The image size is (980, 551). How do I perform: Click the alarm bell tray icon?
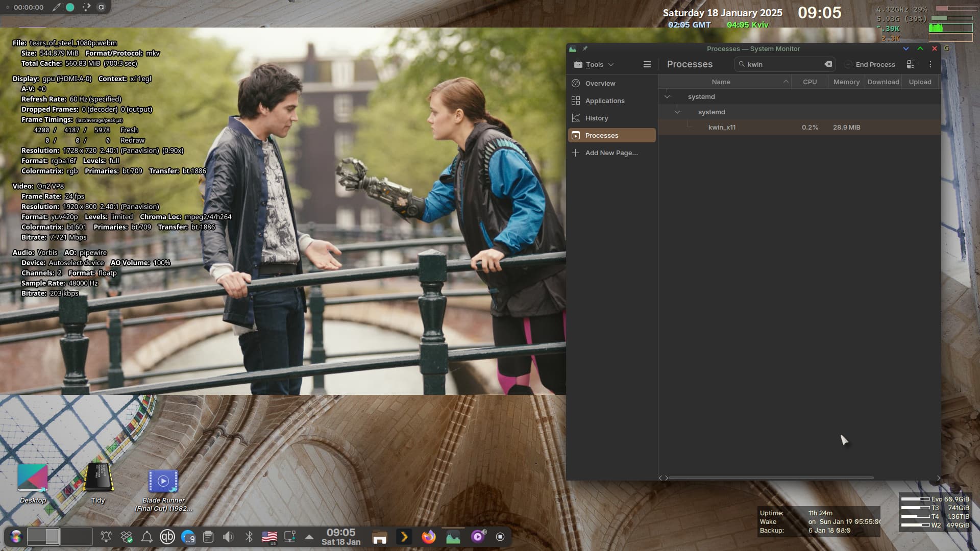(106, 537)
